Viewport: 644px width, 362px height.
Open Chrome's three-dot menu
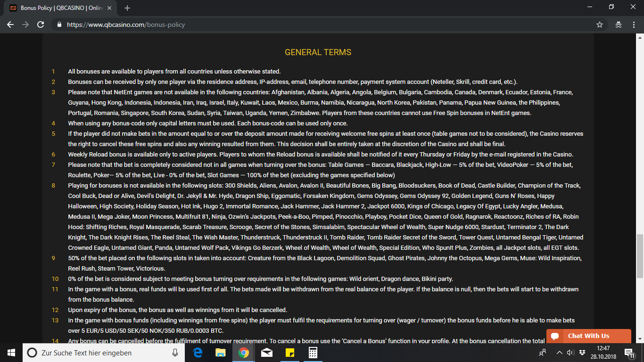tap(634, 25)
